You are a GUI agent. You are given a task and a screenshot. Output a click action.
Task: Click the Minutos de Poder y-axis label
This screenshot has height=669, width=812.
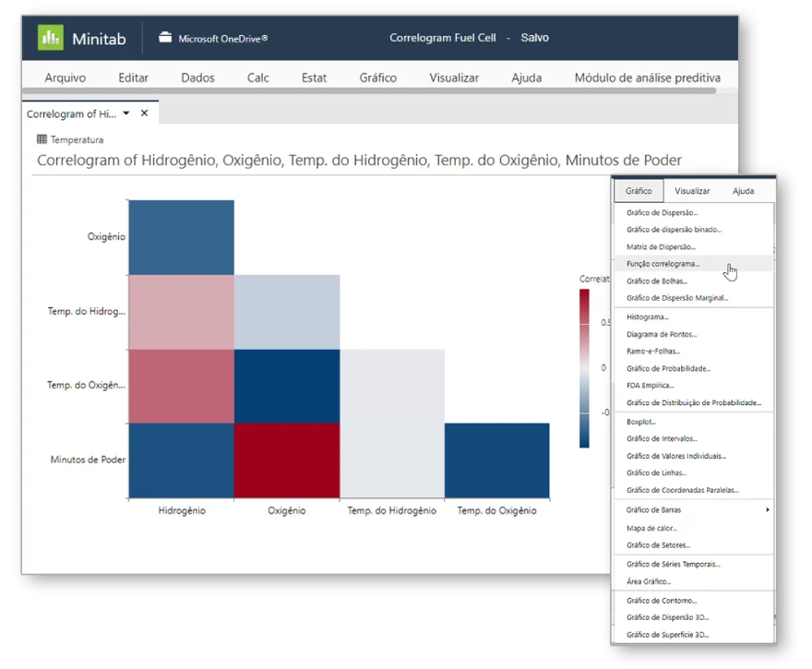[88, 460]
